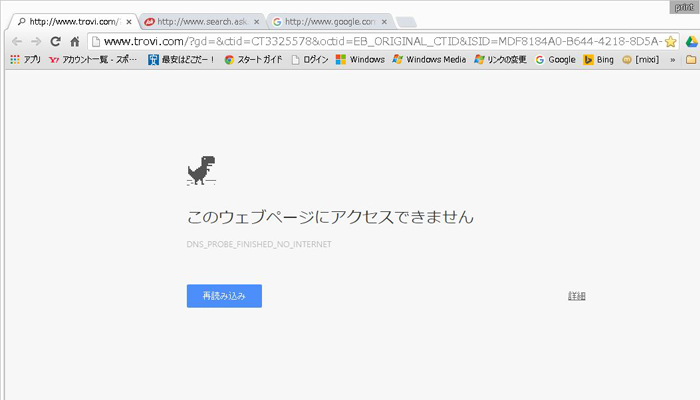Open a new tab button
This screenshot has height=400, width=700.
pos(406,22)
